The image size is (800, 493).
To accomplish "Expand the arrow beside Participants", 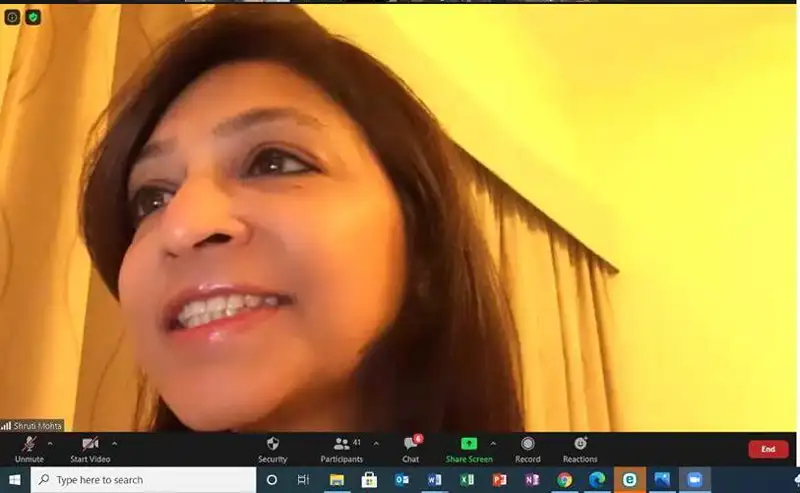I will (376, 443).
